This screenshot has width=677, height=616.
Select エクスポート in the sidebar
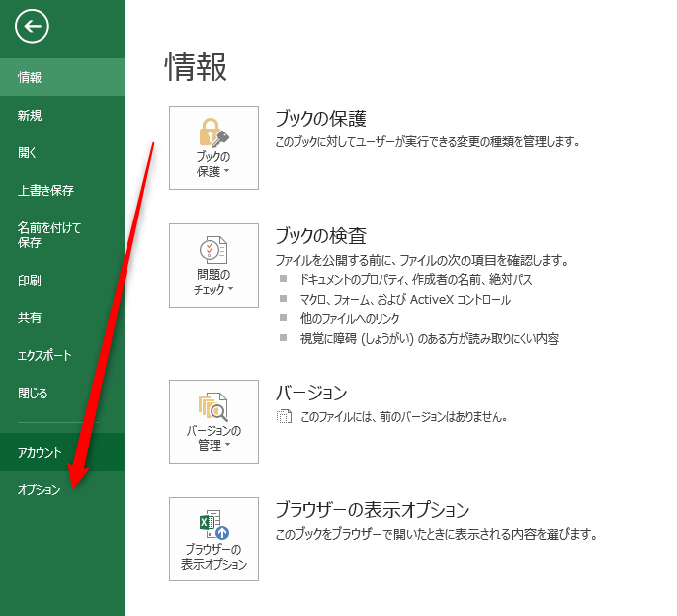tap(62, 356)
